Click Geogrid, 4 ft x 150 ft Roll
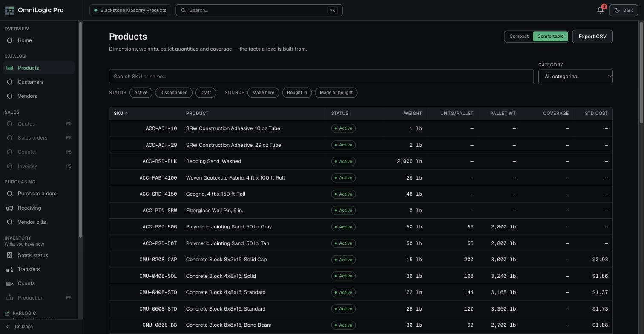 click(x=216, y=194)
